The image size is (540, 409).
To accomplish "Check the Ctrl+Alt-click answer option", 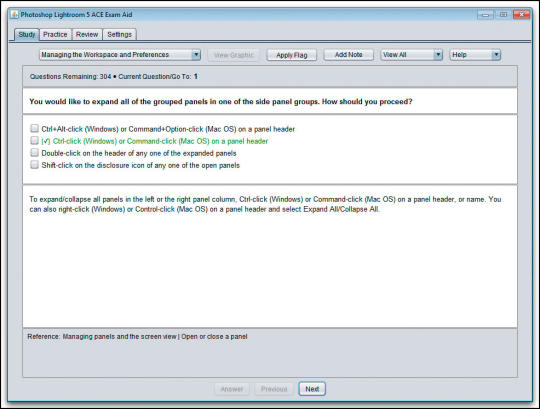I will coord(34,129).
